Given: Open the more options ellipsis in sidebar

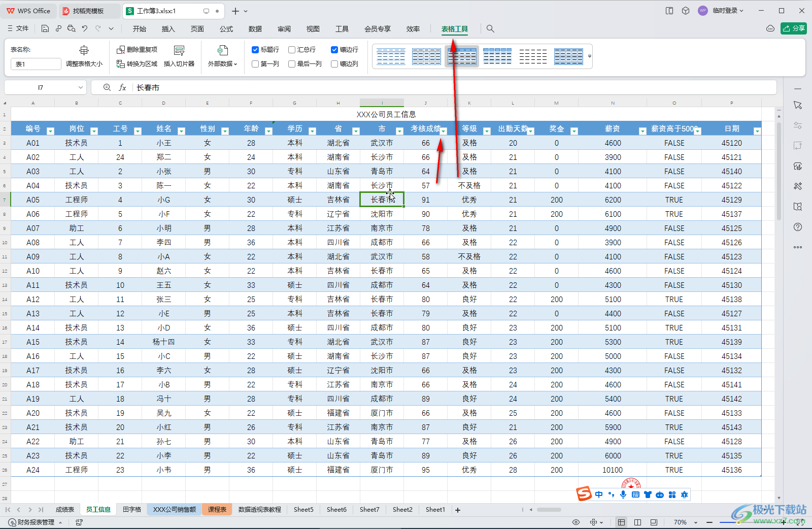Looking at the screenshot, I should (x=798, y=247).
